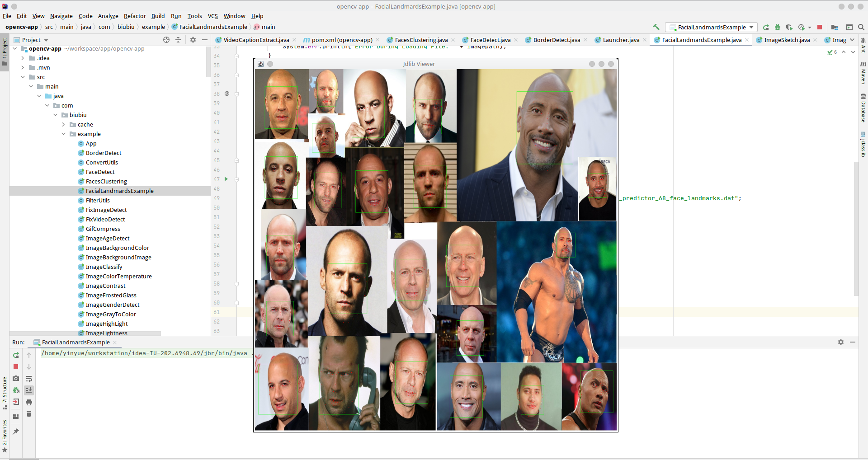The height and width of the screenshot is (460, 868).
Task: Toggle Soft-Wrap in the Run console
Action: tap(29, 379)
